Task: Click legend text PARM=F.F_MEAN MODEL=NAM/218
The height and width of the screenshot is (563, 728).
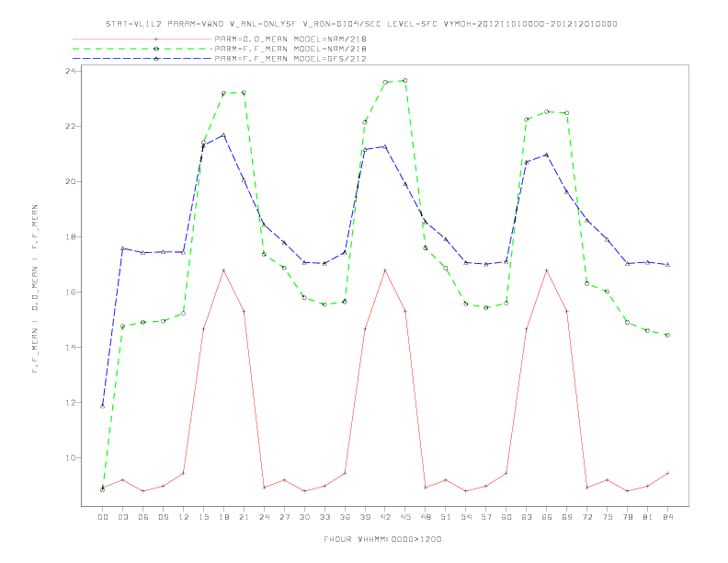Action: pos(290,49)
